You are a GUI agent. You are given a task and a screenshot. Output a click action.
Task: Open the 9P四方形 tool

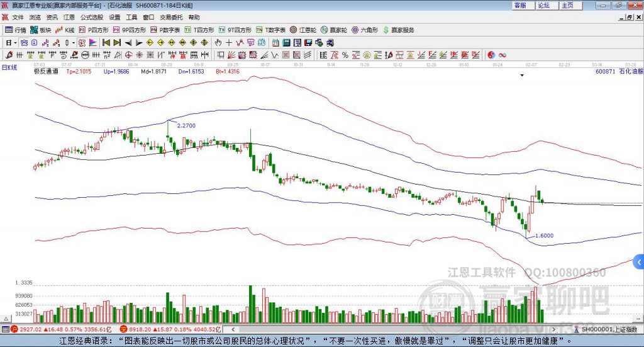coord(129,30)
